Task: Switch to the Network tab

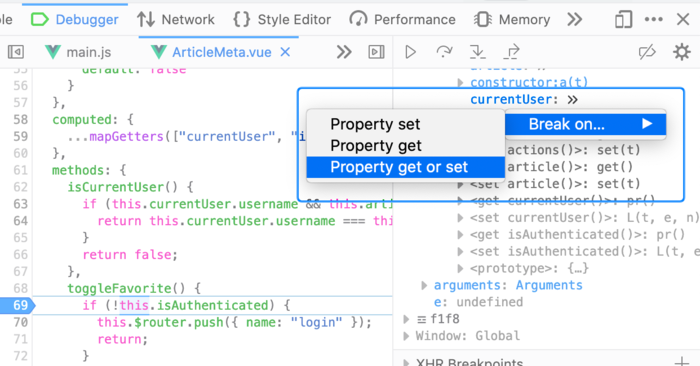Action: pyautogui.click(x=175, y=20)
